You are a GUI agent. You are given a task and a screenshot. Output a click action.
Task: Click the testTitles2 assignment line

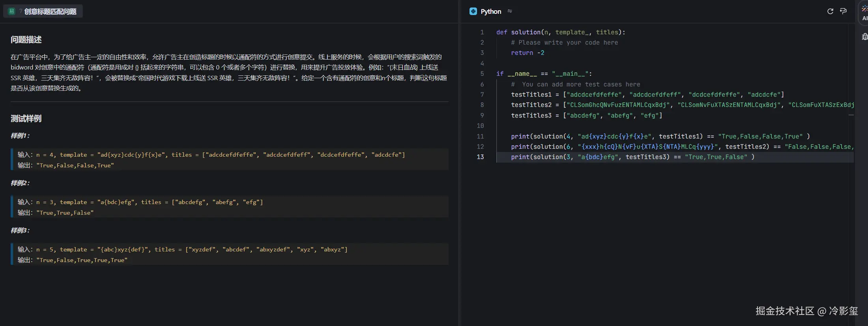(x=683, y=105)
